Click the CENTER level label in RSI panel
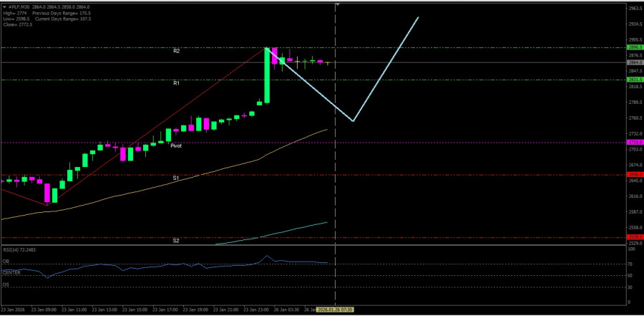The height and width of the screenshot is (316, 644). [x=11, y=273]
